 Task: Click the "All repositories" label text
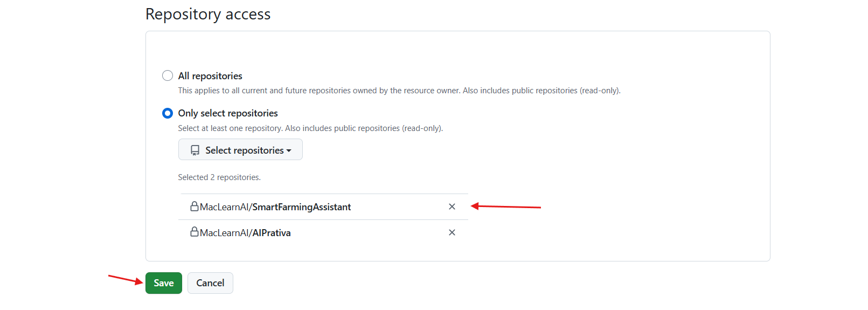(210, 76)
